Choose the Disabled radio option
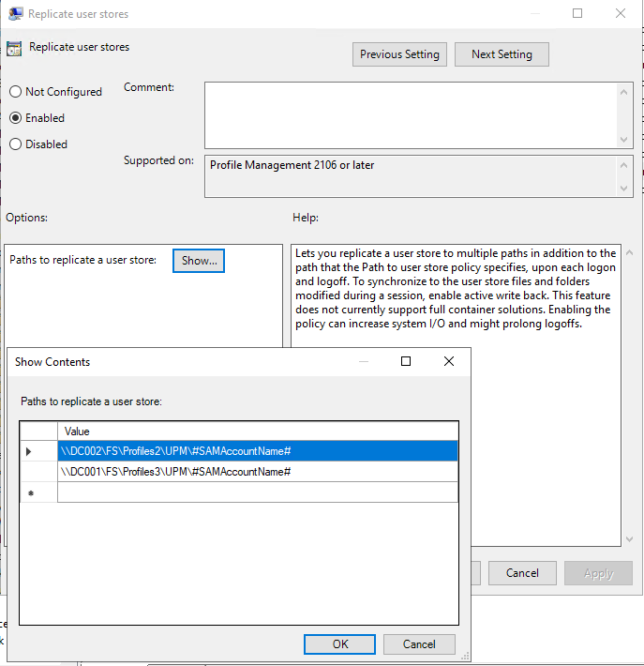The width and height of the screenshot is (644, 666). pyautogui.click(x=15, y=144)
